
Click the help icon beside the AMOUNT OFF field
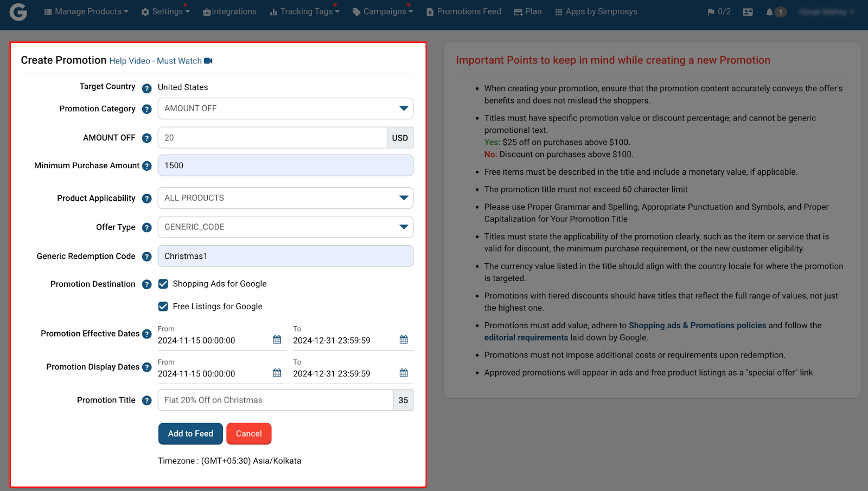[x=146, y=138]
